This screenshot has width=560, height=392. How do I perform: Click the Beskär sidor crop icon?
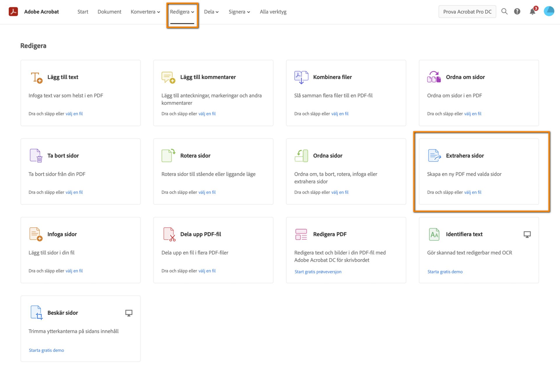(x=37, y=313)
